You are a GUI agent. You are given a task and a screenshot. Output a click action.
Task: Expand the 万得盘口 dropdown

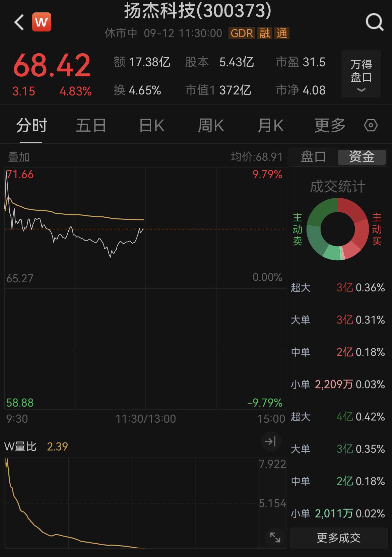(361, 74)
